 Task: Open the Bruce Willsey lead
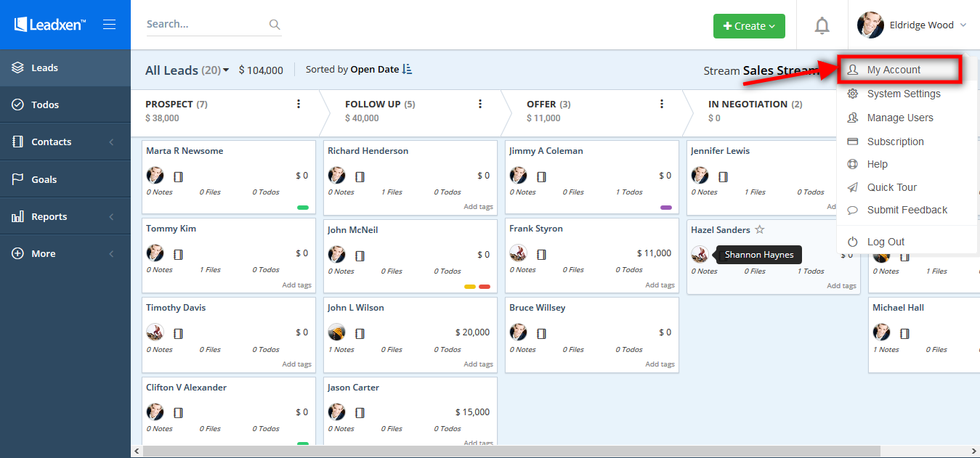click(x=537, y=308)
